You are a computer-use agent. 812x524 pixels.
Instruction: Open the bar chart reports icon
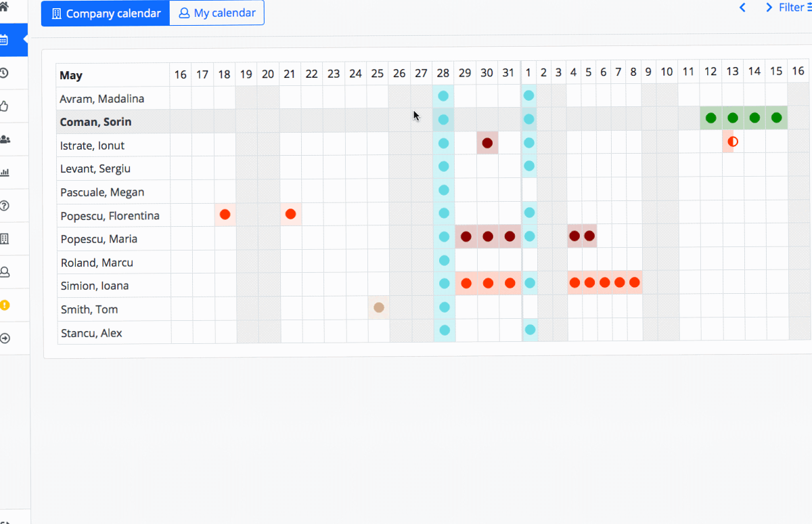coord(5,173)
